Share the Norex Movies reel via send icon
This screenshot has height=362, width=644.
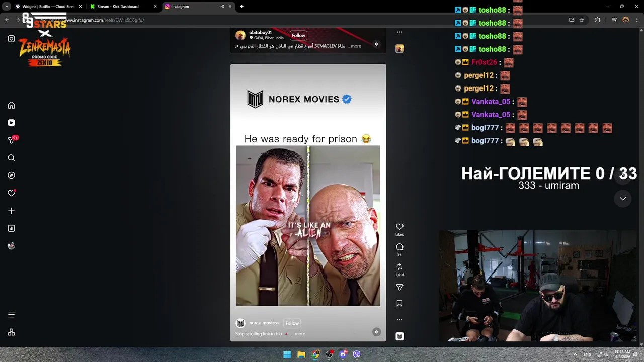(399, 287)
